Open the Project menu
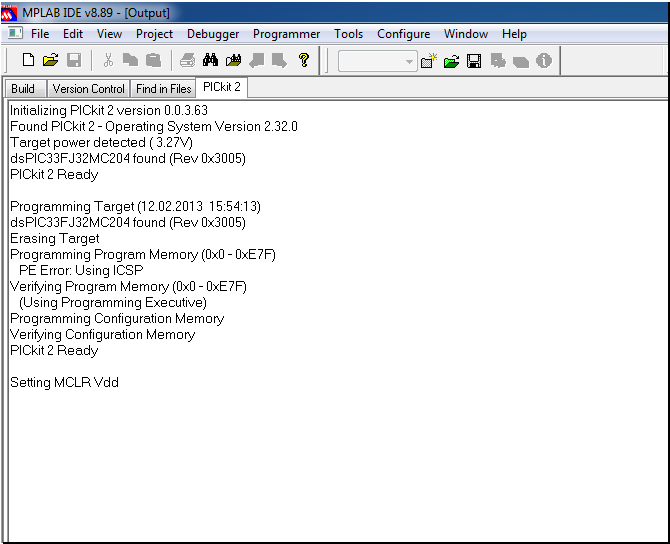Image resolution: width=670 pixels, height=544 pixels. coord(154,34)
